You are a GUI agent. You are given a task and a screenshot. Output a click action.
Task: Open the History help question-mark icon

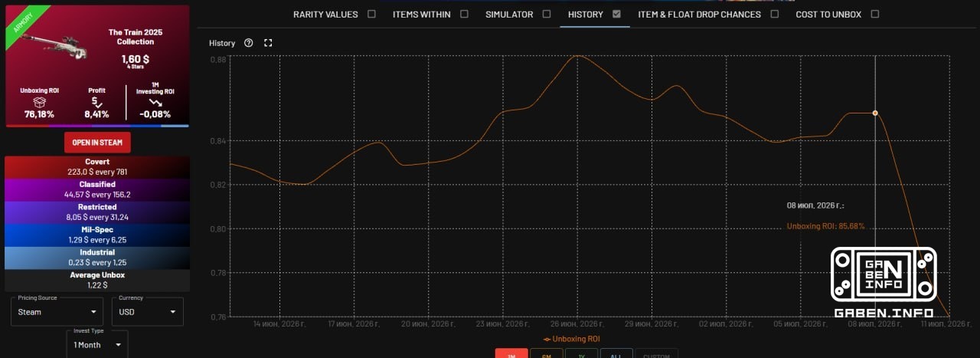coord(248,43)
